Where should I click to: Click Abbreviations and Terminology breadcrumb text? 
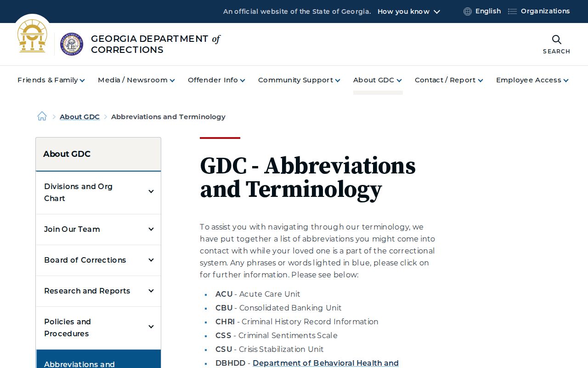168,117
